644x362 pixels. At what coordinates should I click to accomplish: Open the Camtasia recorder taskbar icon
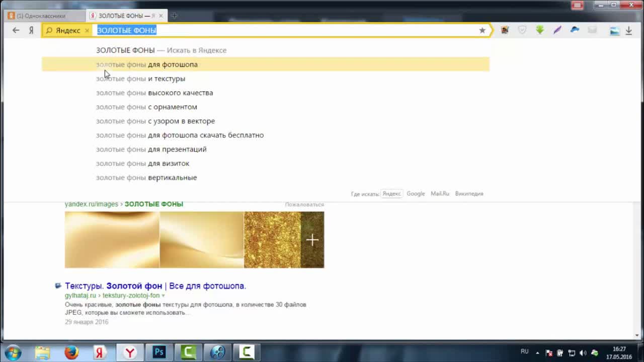(247, 352)
